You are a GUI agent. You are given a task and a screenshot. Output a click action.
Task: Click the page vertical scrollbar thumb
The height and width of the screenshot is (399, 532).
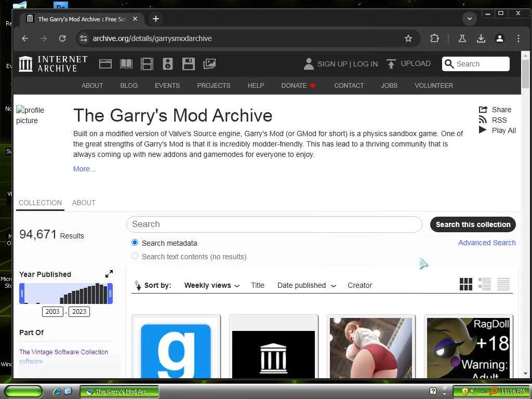pyautogui.click(x=525, y=74)
